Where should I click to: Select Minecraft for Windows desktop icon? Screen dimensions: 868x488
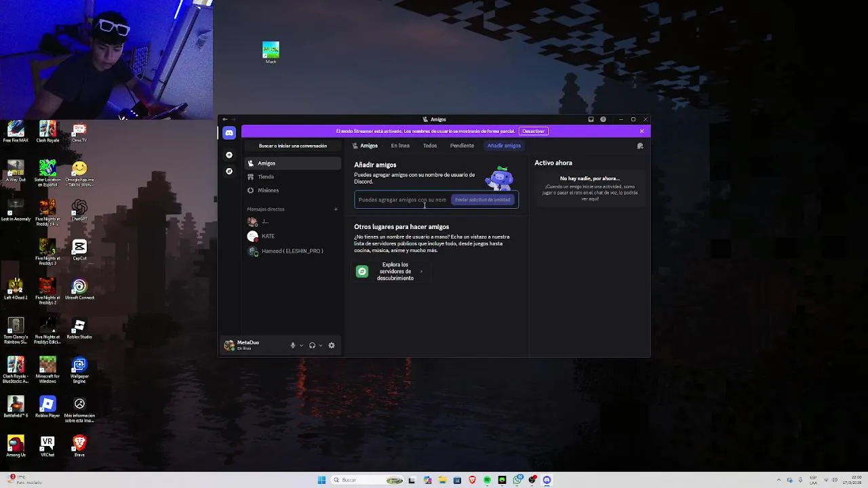[x=47, y=369]
